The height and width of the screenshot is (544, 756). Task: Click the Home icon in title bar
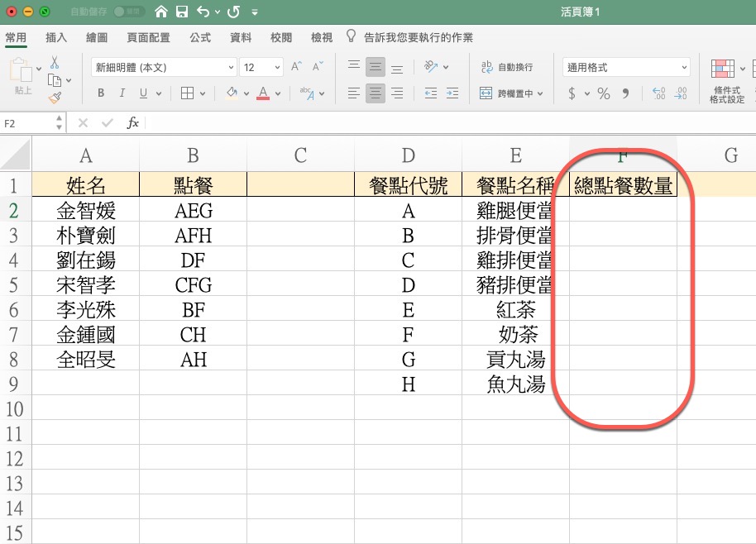[x=161, y=12]
